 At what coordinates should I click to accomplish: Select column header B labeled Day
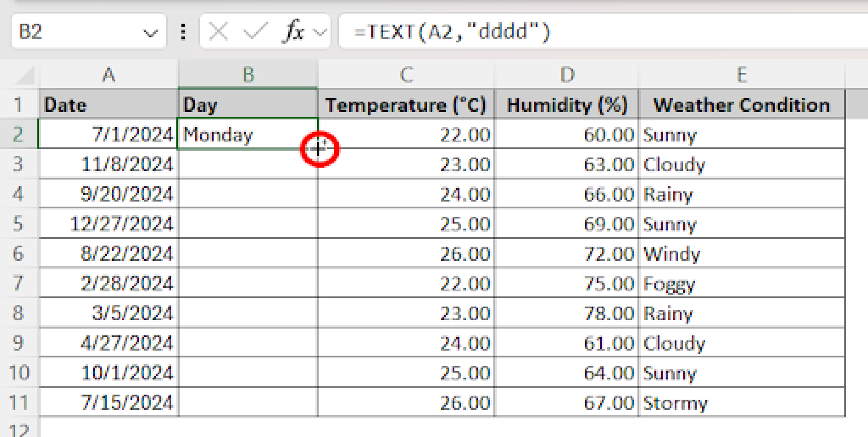point(249,74)
